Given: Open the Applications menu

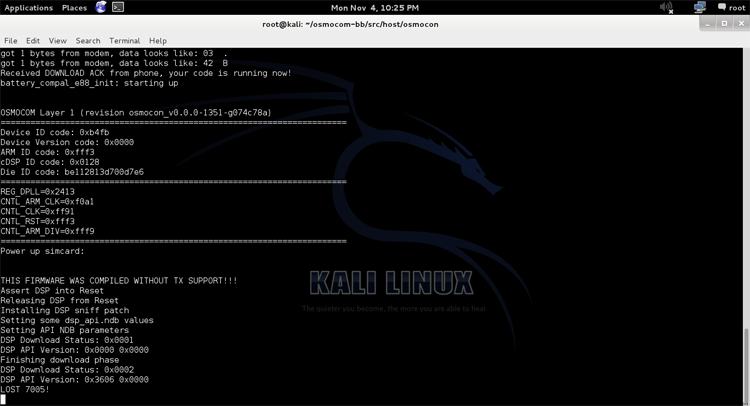Looking at the screenshot, I should point(29,8).
